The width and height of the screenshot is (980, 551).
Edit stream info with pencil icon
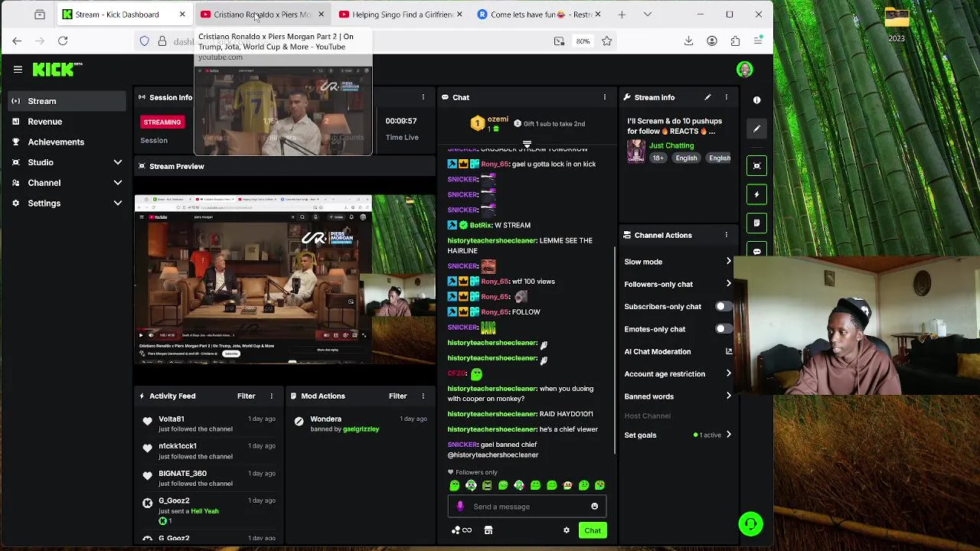(x=707, y=97)
